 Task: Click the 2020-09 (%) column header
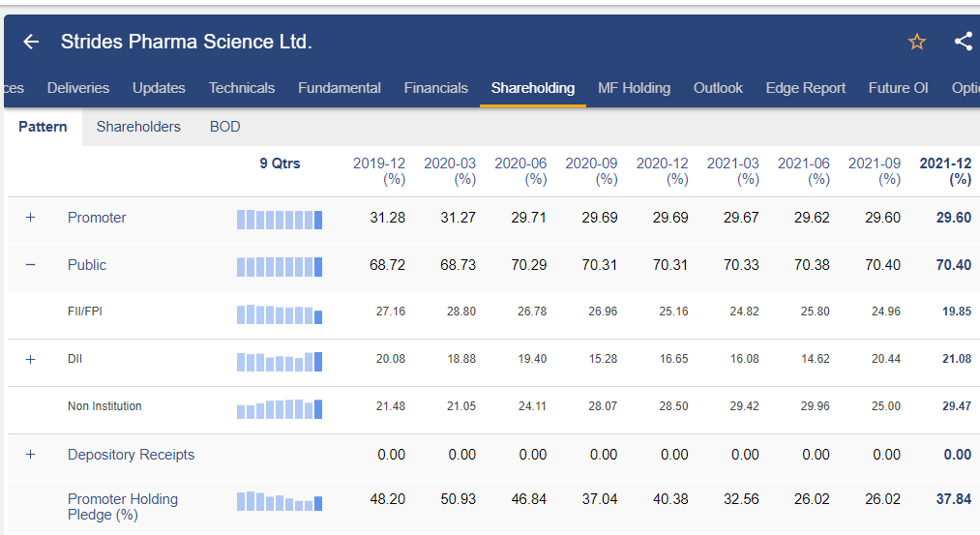(x=591, y=171)
